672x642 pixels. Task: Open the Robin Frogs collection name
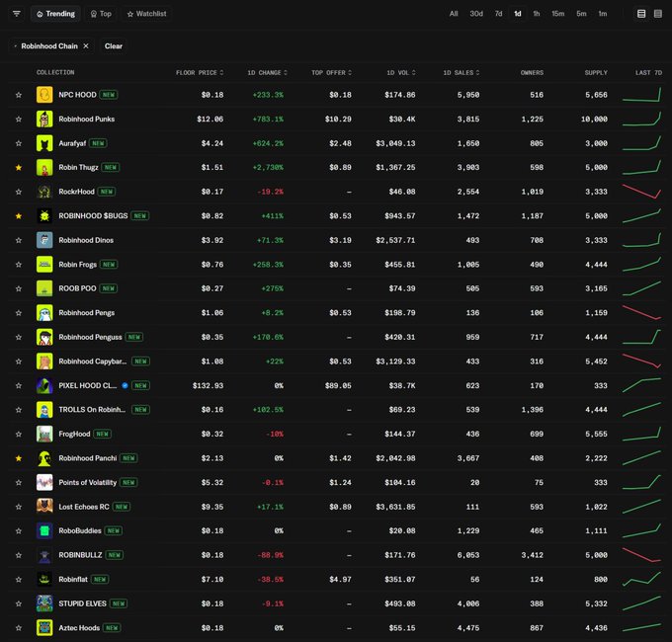point(77,265)
